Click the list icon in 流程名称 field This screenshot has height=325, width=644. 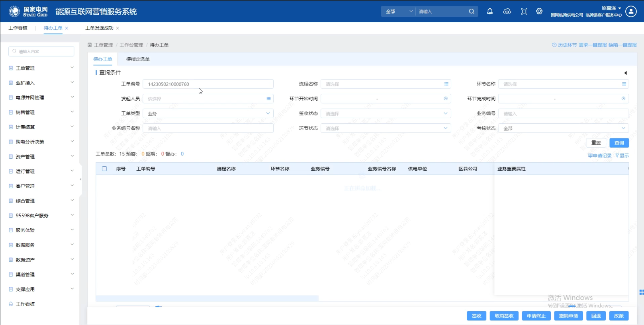pos(446,84)
